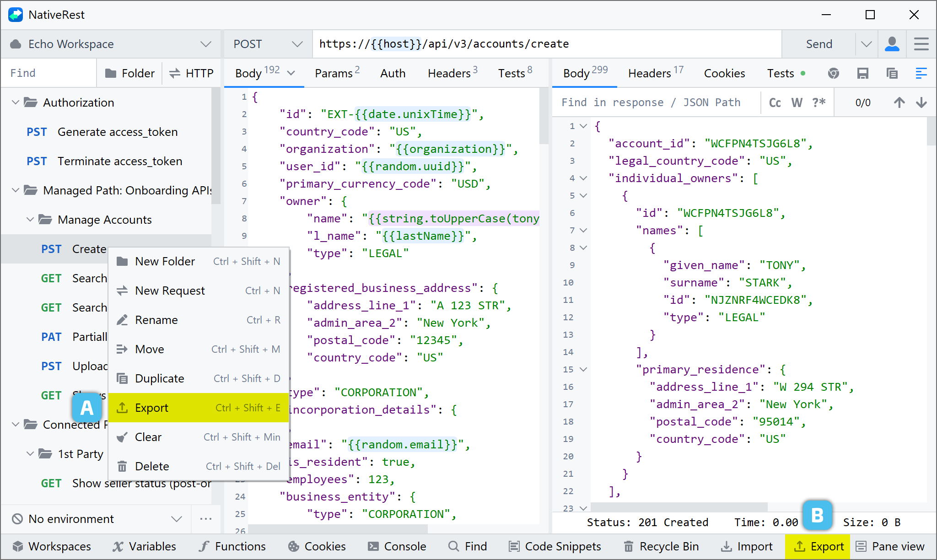
Task: Toggle case-sensitive search with Cc
Action: [x=775, y=102]
